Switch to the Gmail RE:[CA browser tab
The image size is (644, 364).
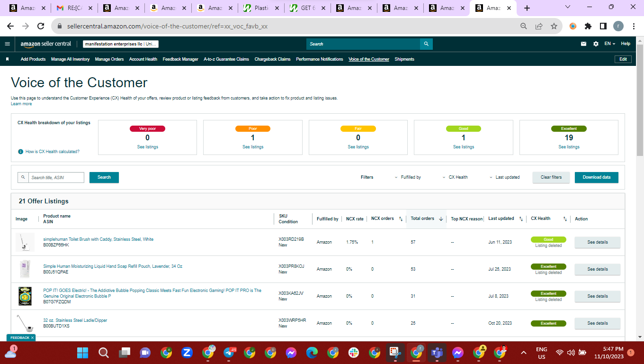[74, 8]
